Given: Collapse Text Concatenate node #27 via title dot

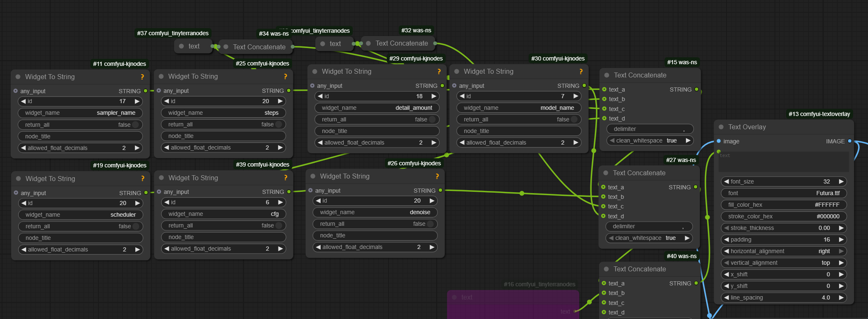Looking at the screenshot, I should [606, 173].
